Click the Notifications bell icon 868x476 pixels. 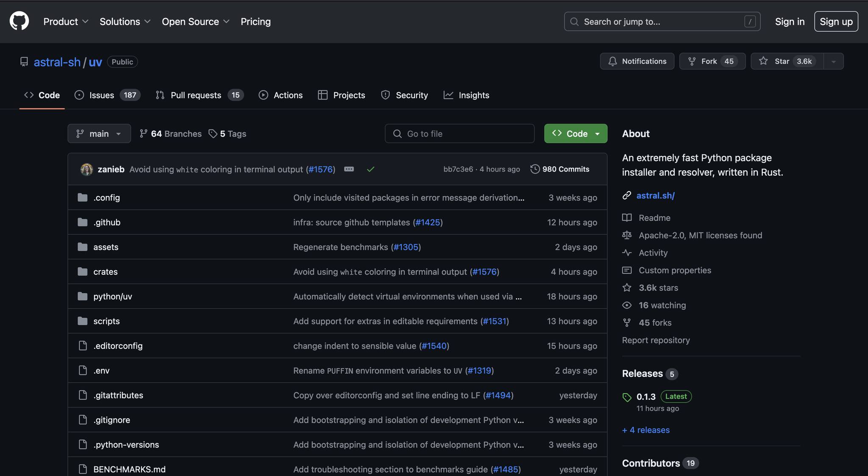coord(612,61)
